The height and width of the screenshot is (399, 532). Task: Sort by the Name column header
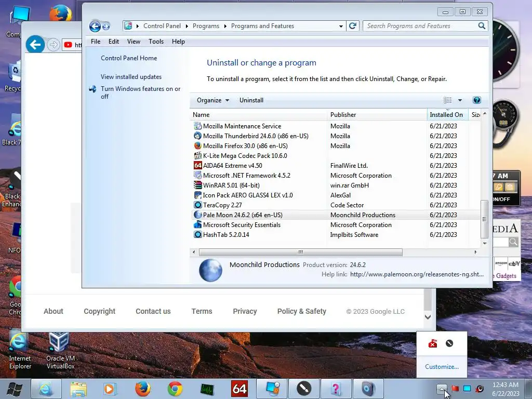258,115
